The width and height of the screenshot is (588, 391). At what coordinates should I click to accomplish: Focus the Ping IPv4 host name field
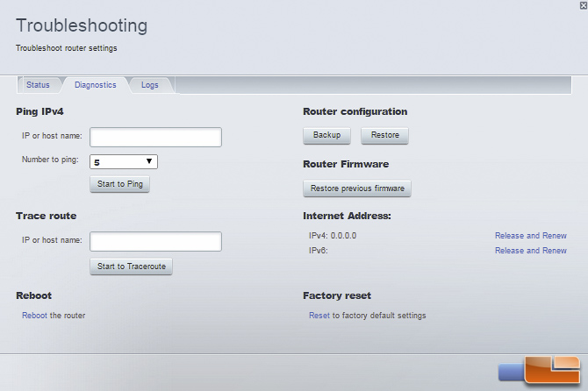pos(155,137)
